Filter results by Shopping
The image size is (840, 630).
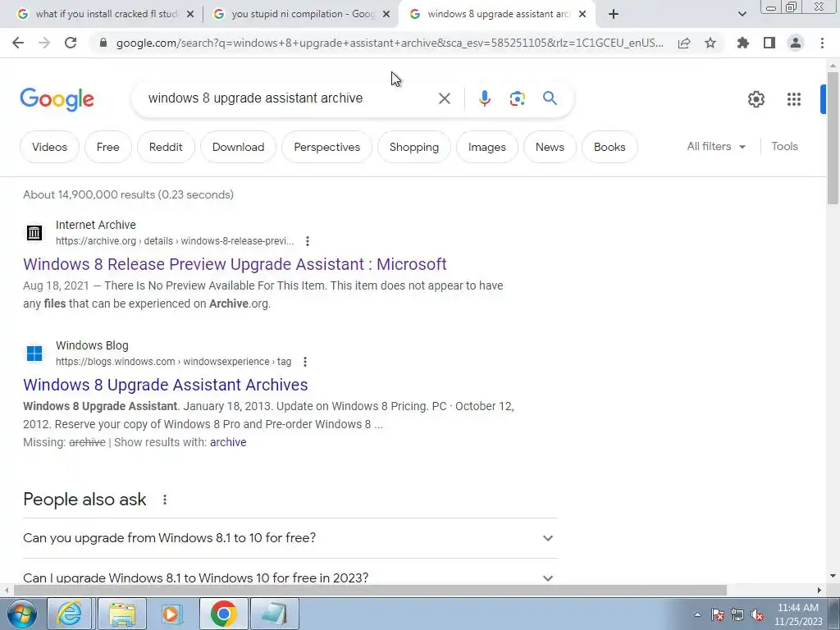(414, 147)
